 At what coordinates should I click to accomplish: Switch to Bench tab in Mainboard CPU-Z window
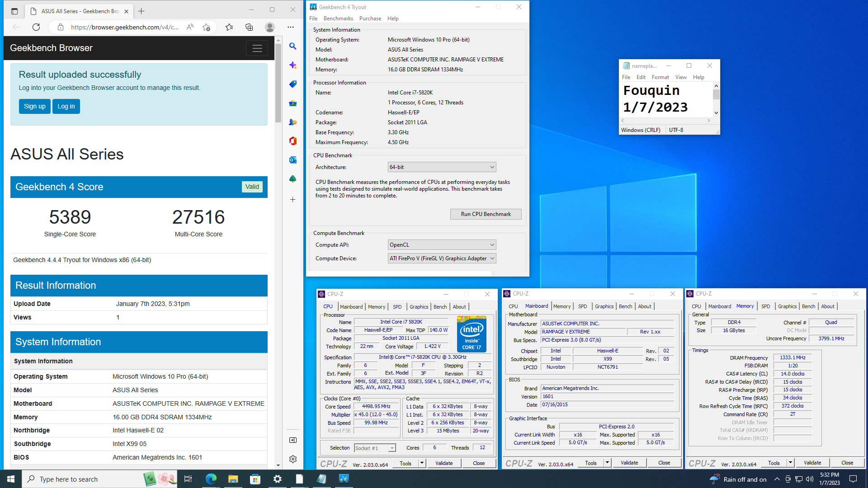(x=625, y=306)
